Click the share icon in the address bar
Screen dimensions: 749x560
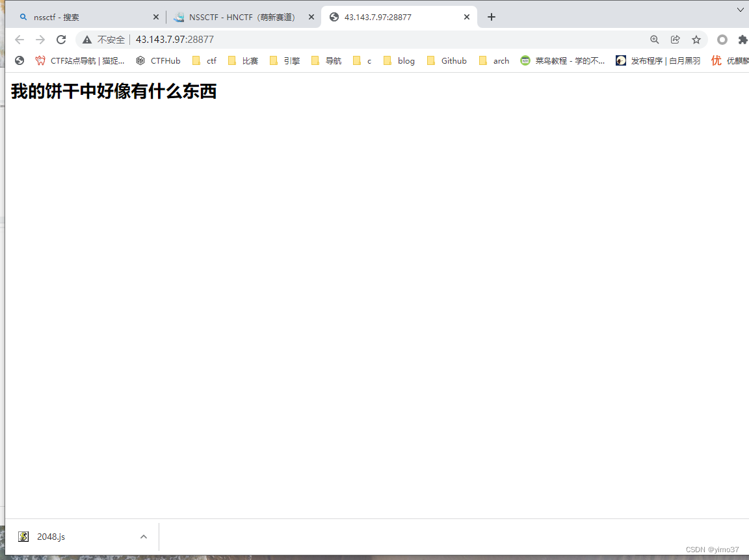(675, 39)
